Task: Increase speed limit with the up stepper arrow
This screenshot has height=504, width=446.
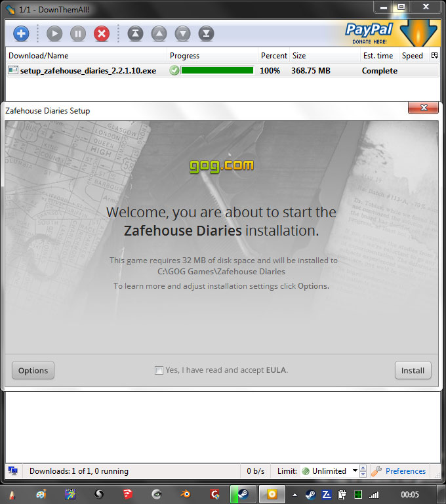Action: click(x=363, y=468)
